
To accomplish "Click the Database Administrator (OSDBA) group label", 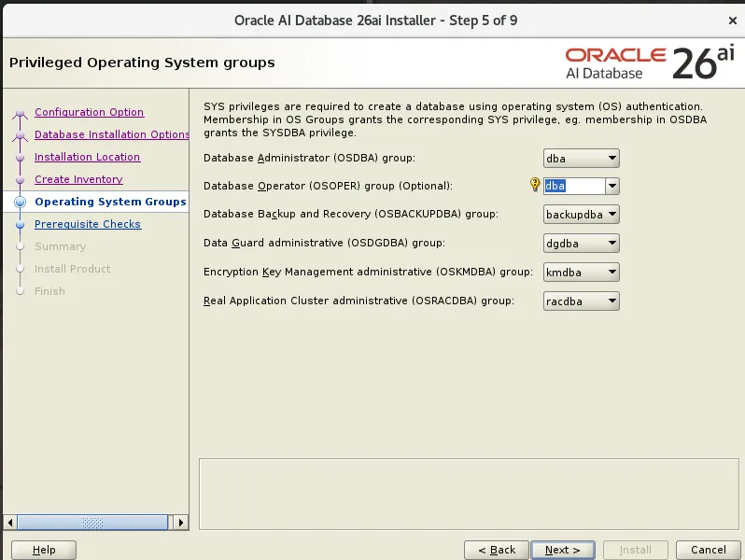I will coord(309,158).
